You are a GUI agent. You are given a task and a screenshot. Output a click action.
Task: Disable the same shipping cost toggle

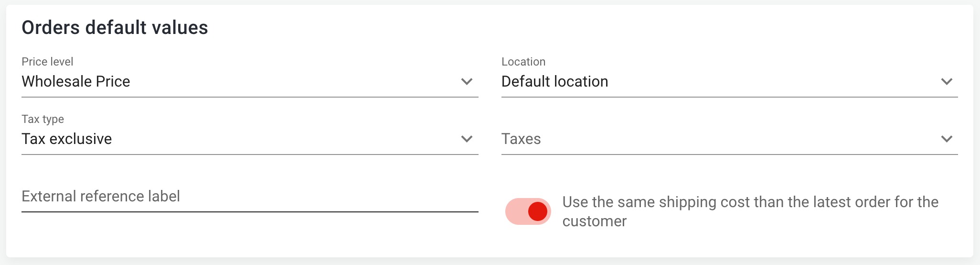click(528, 211)
